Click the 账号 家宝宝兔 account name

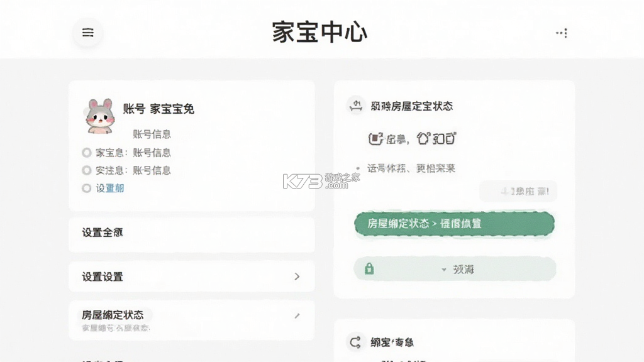tap(158, 109)
